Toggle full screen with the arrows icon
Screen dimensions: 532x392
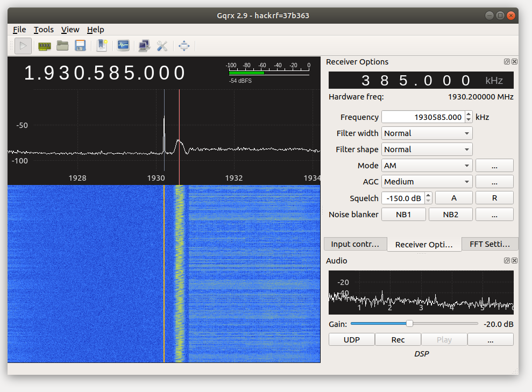[184, 46]
